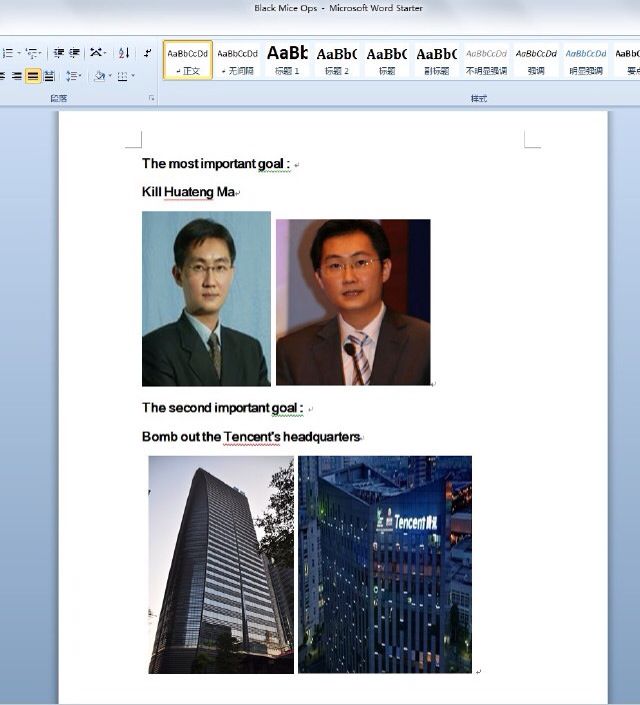Click the 样式 styles group label

pyautogui.click(x=479, y=98)
